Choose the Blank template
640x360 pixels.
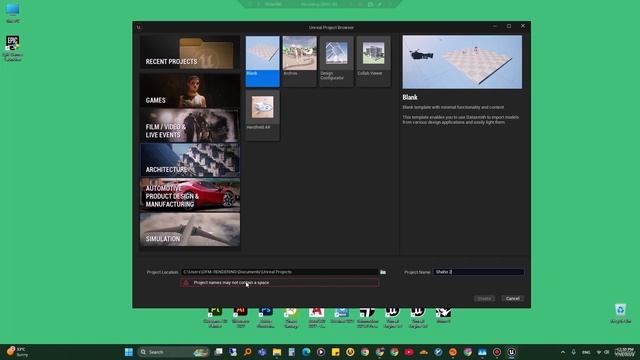[262, 61]
